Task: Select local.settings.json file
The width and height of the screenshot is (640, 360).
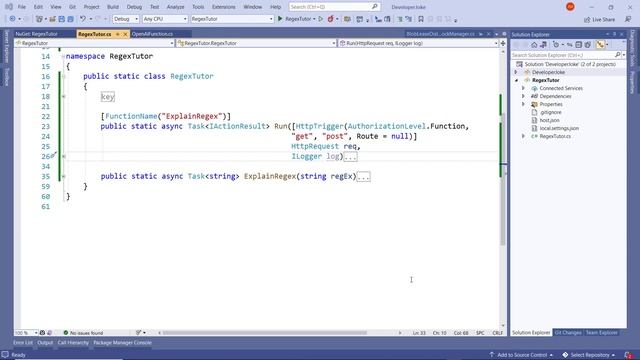Action: [559, 128]
